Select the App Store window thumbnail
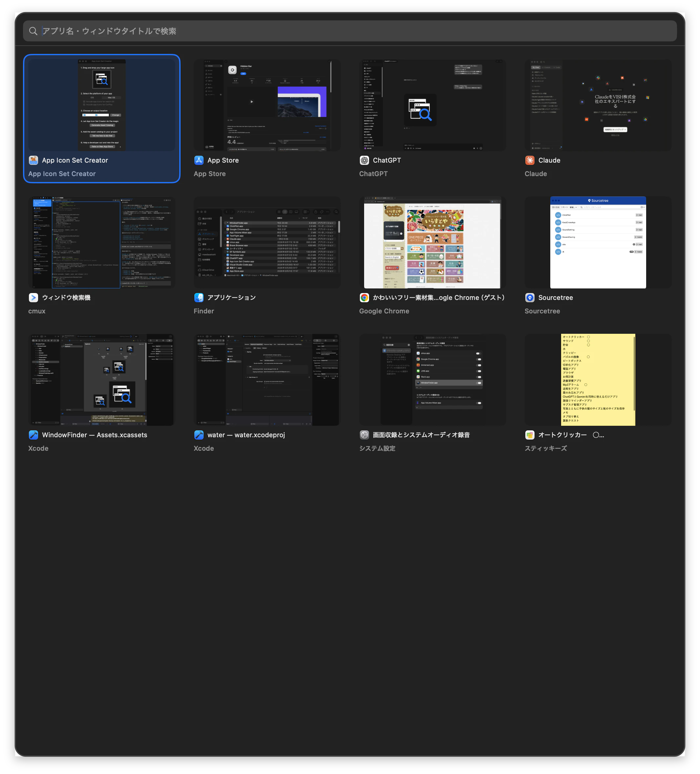This screenshot has width=700, height=774. click(267, 105)
